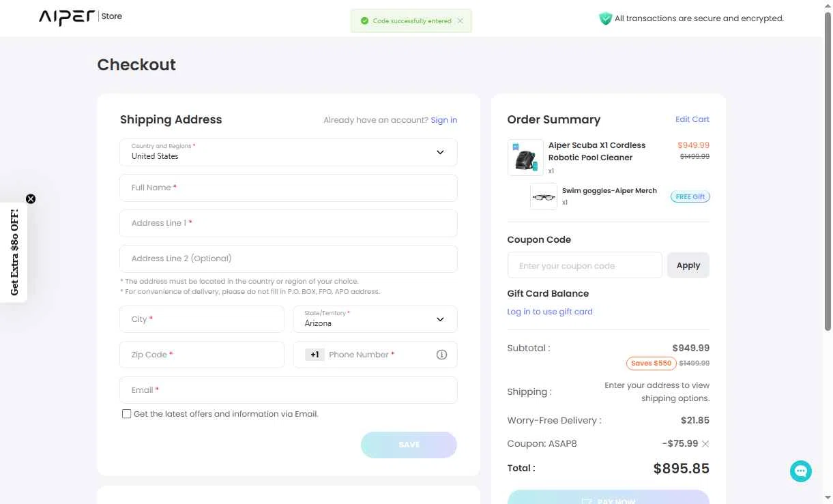Click the phone number info icon
This screenshot has height=504, width=833.
tap(441, 355)
